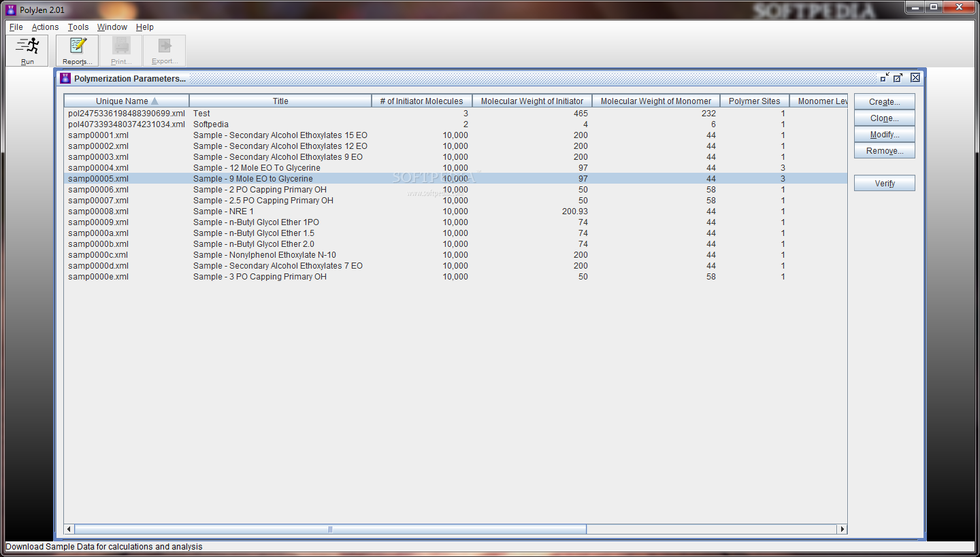
Task: Click 'Sample - Secondary Alcohol Ethoxylates 15 EO'
Action: click(x=280, y=135)
